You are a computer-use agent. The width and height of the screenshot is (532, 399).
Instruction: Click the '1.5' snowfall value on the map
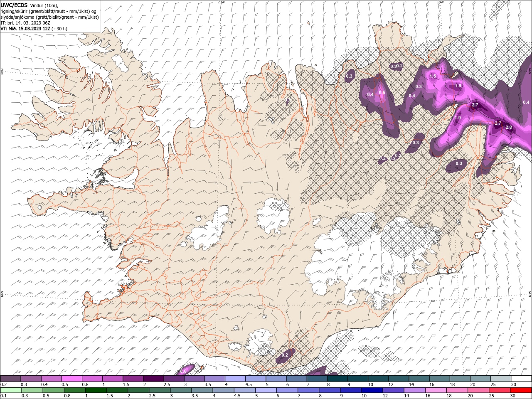(x=433, y=76)
